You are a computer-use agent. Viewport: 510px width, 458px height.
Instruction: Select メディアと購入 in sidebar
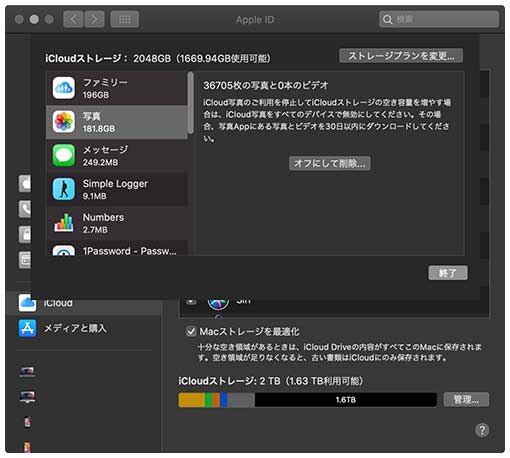[x=83, y=328]
